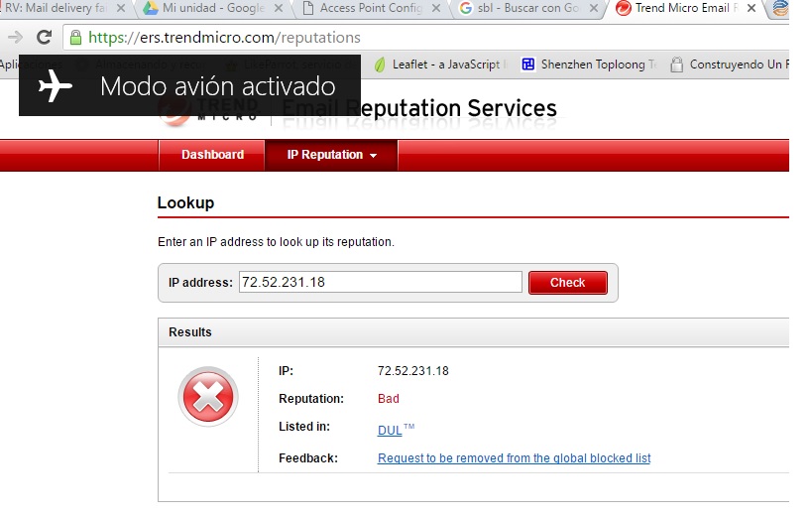The height and width of the screenshot is (516, 812).
Task: Close the Trend Micro Email tab
Action: (x=752, y=8)
